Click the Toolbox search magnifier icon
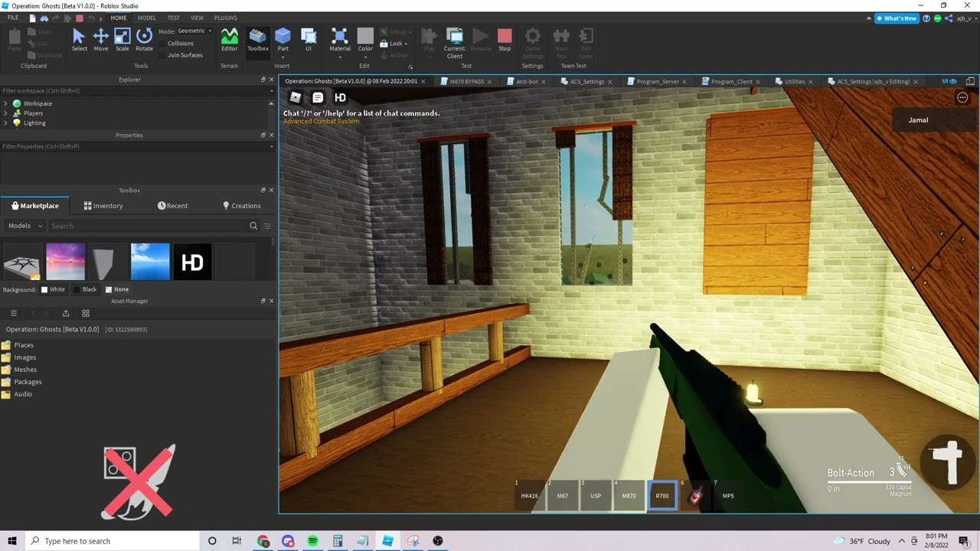This screenshot has height=551, width=980. (253, 226)
